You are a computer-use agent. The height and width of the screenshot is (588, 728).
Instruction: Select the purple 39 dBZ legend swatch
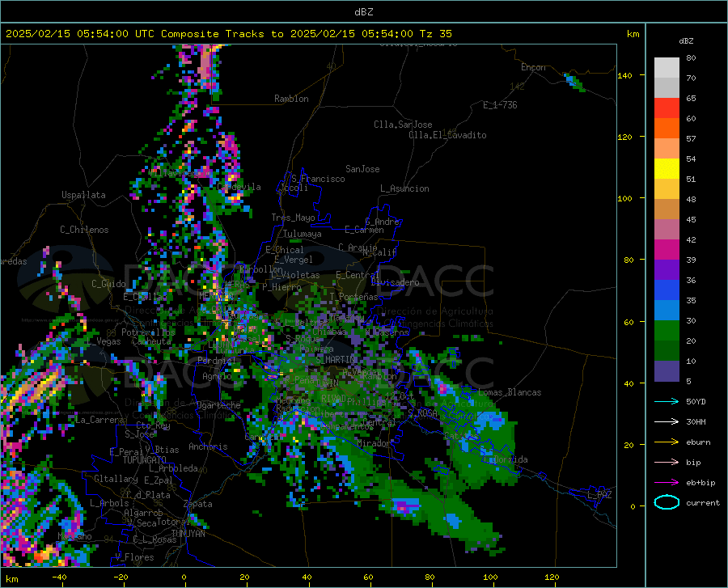[x=667, y=270]
